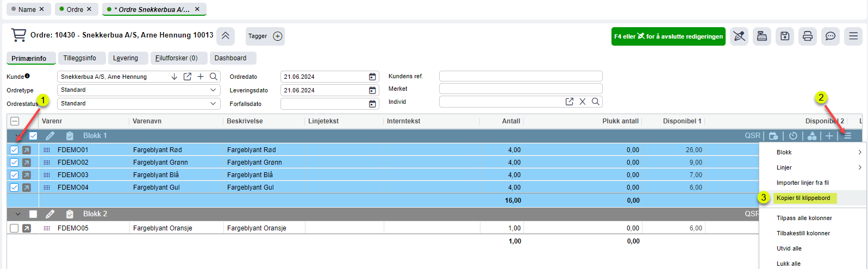Click the calendar-add icon in Blokk 1 header
Image resolution: width=868 pixels, height=269 pixels.
tap(773, 136)
